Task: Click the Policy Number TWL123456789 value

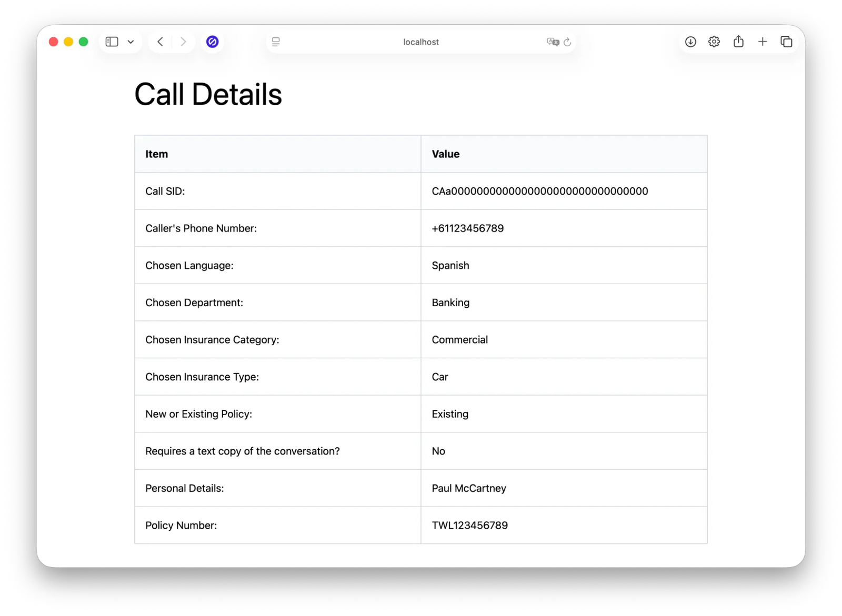Action: click(469, 525)
